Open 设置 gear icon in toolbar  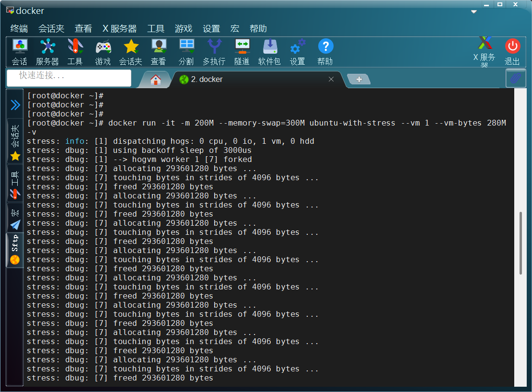(298, 52)
